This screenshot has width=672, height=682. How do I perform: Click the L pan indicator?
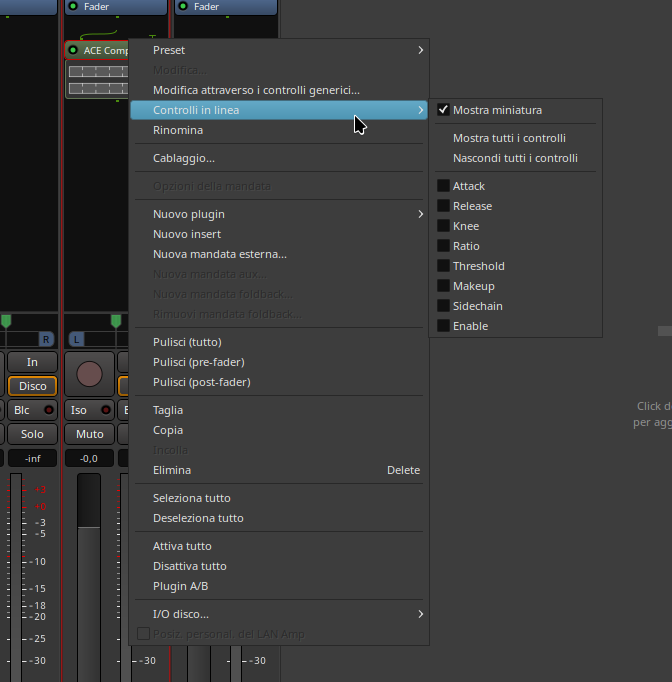76,340
